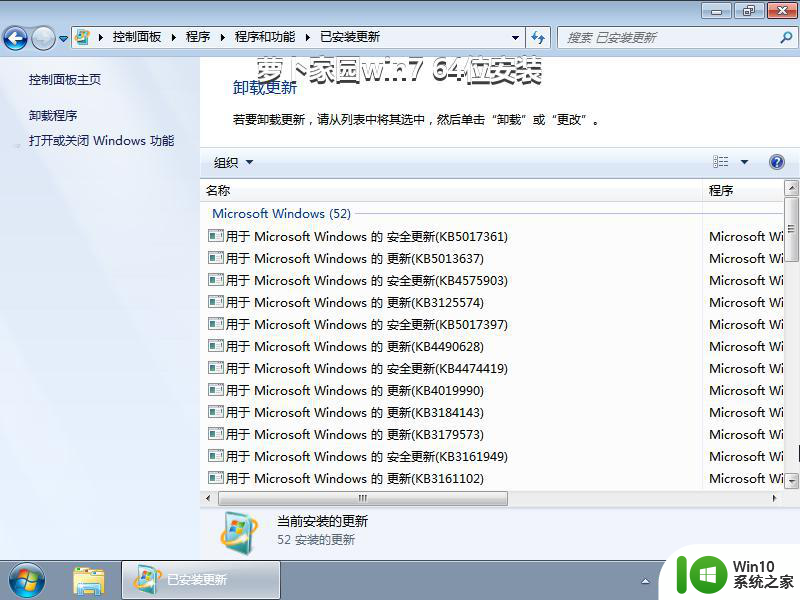
Task: Open 控制面板主页 link in sidebar
Action: [65, 79]
